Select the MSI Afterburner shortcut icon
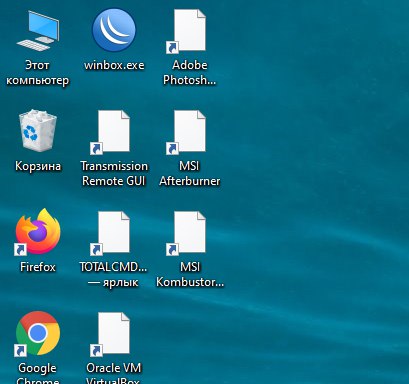 click(186, 132)
